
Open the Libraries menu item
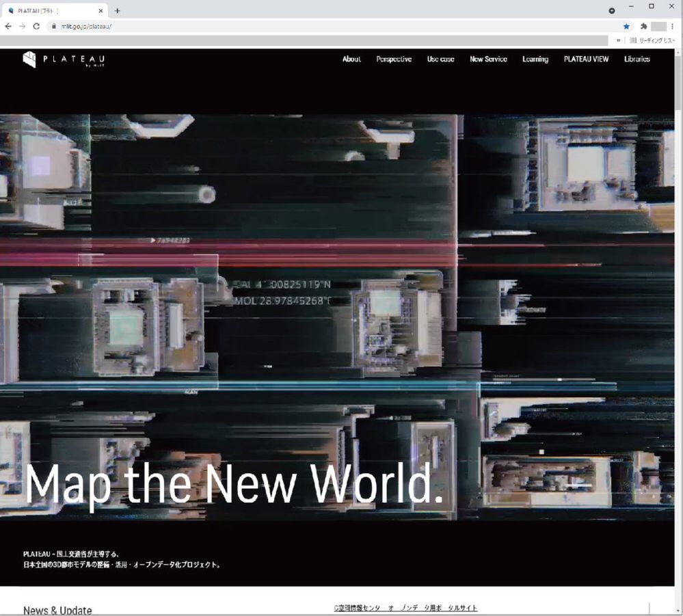tap(637, 59)
